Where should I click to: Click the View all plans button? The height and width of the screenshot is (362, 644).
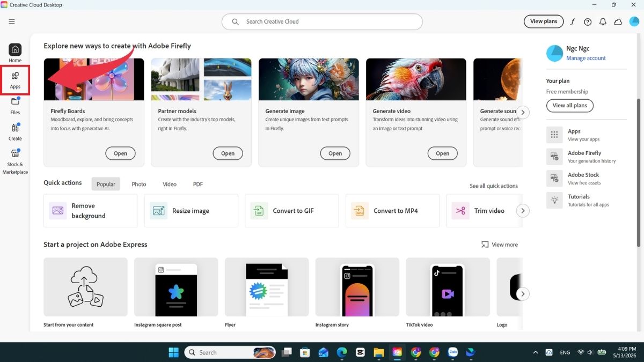[x=570, y=106]
